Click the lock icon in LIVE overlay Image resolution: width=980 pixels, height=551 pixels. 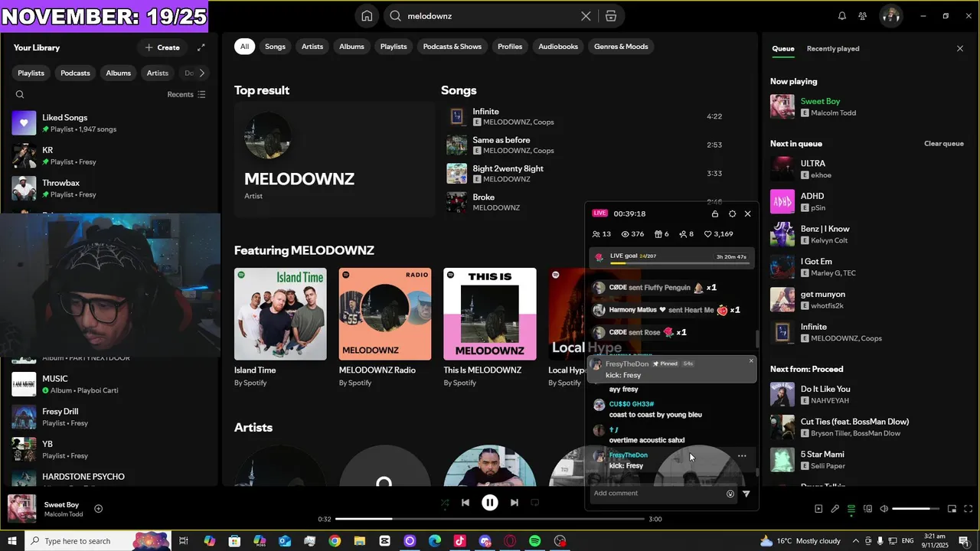click(715, 214)
